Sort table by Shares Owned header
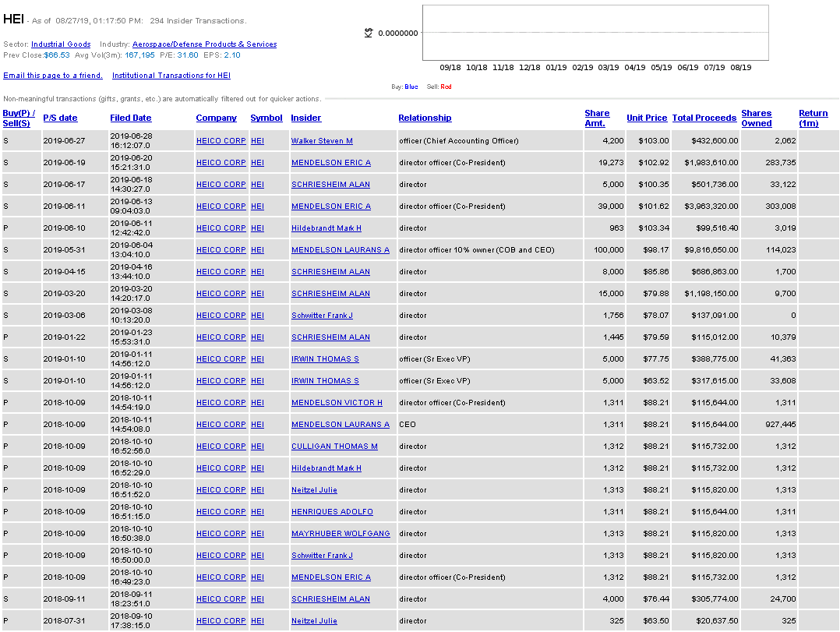 [757, 118]
